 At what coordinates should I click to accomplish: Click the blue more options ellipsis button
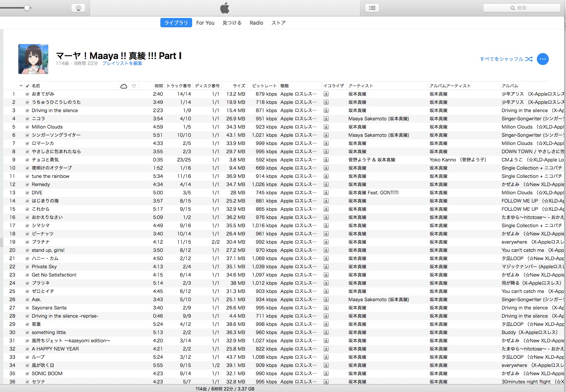tap(542, 59)
